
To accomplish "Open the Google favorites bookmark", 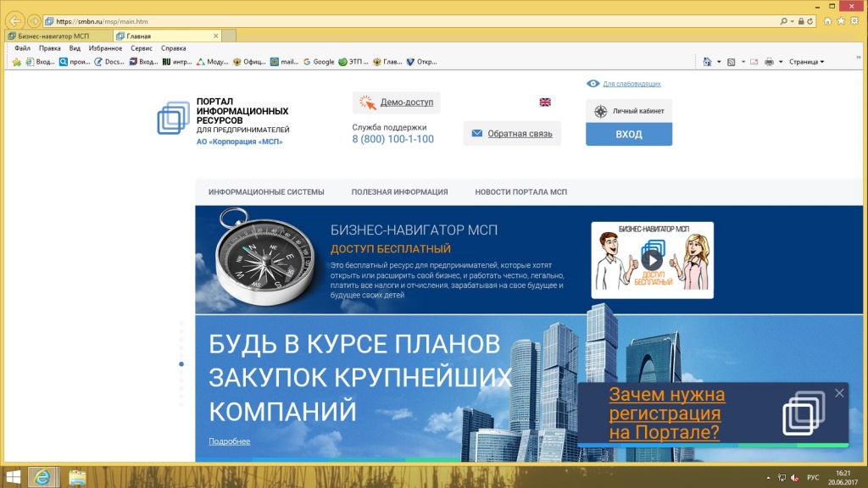I will (319, 62).
